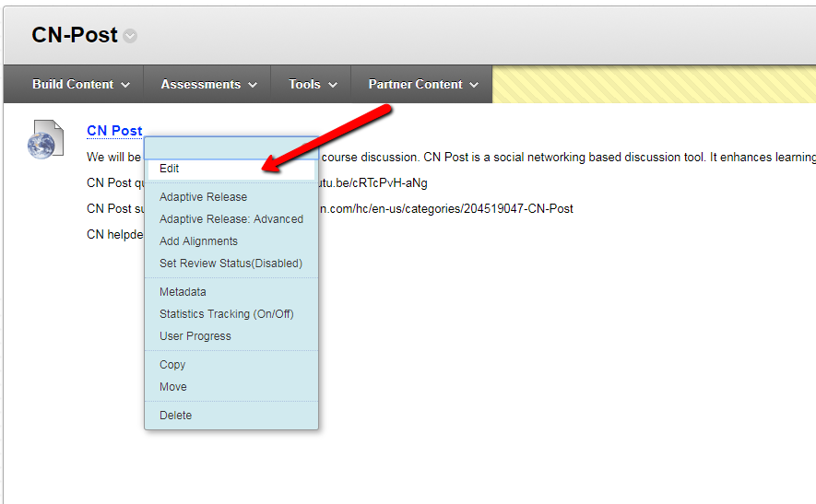The width and height of the screenshot is (816, 504).
Task: Open the CN Post link
Action: tap(114, 131)
